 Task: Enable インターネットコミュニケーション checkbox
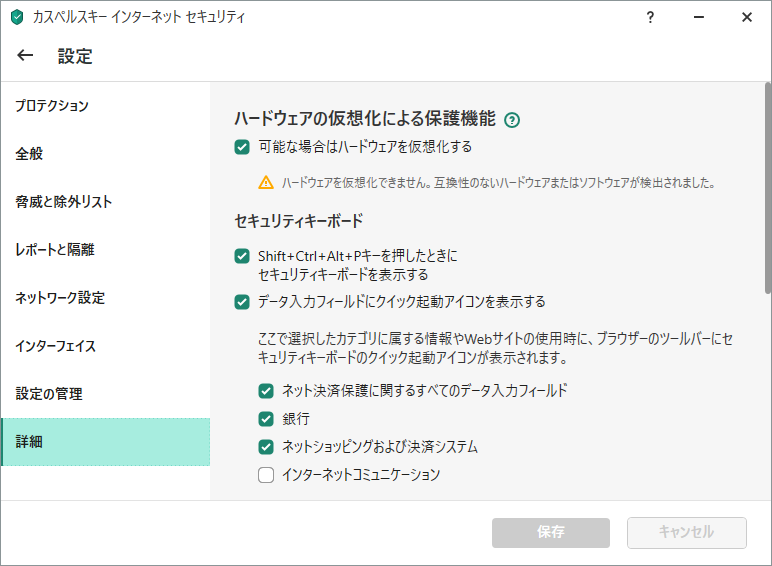tap(266, 475)
